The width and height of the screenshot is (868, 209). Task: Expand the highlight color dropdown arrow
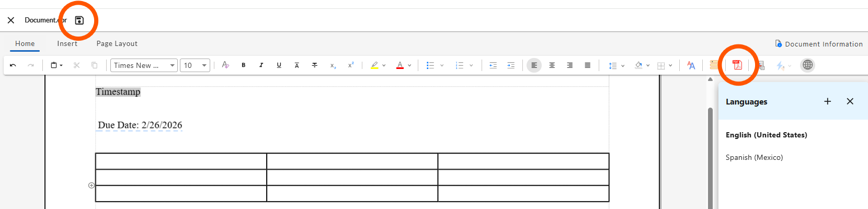click(x=384, y=65)
